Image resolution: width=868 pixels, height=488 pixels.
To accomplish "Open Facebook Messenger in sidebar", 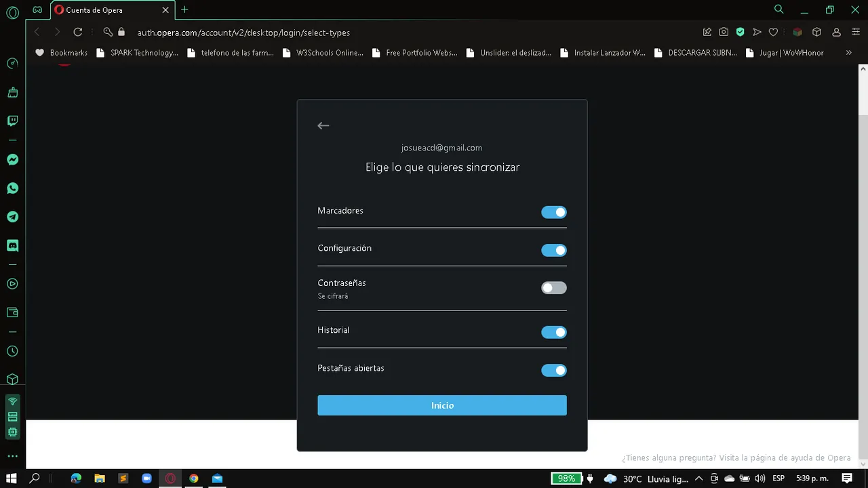I will (x=12, y=160).
